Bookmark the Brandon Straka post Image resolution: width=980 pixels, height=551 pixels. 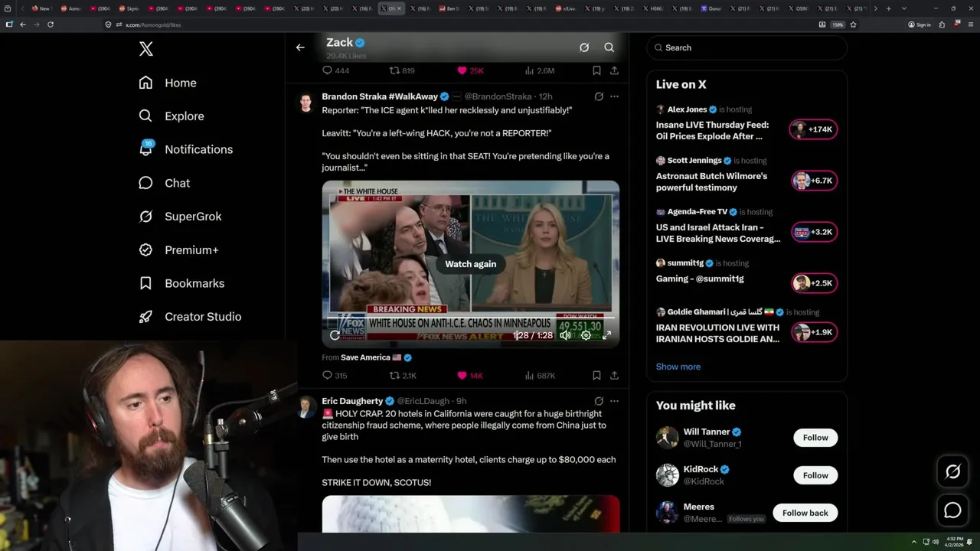[x=596, y=376]
